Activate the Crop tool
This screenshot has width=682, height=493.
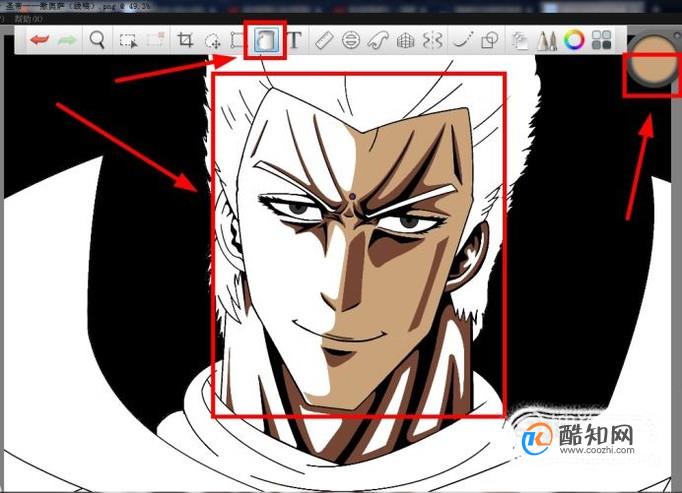pos(185,40)
